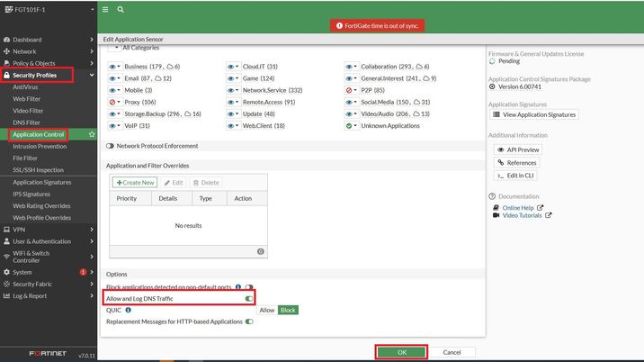Open the References button

coord(516,163)
